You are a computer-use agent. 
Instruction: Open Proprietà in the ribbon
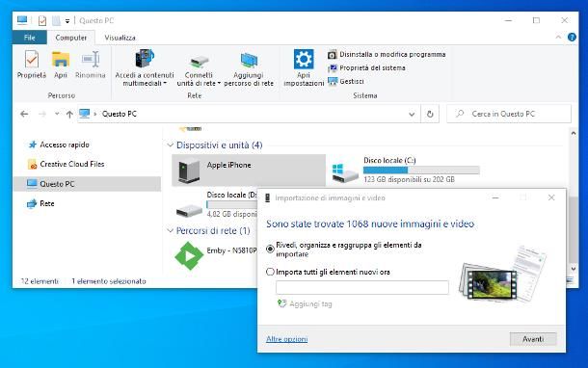pos(32,65)
